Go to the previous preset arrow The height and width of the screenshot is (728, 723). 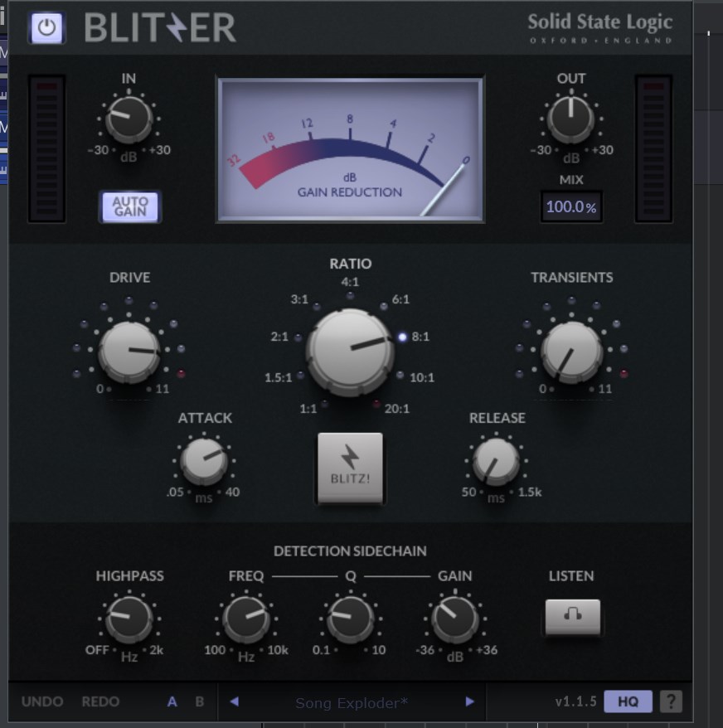[x=234, y=701]
